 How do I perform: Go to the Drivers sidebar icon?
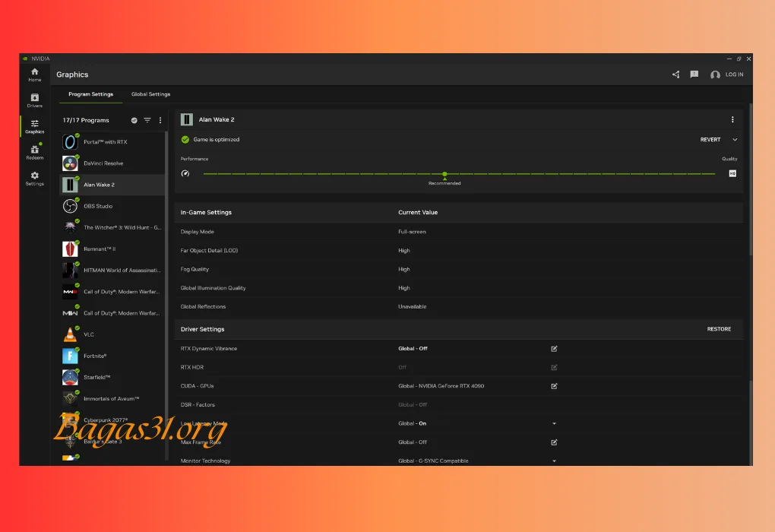click(x=34, y=100)
